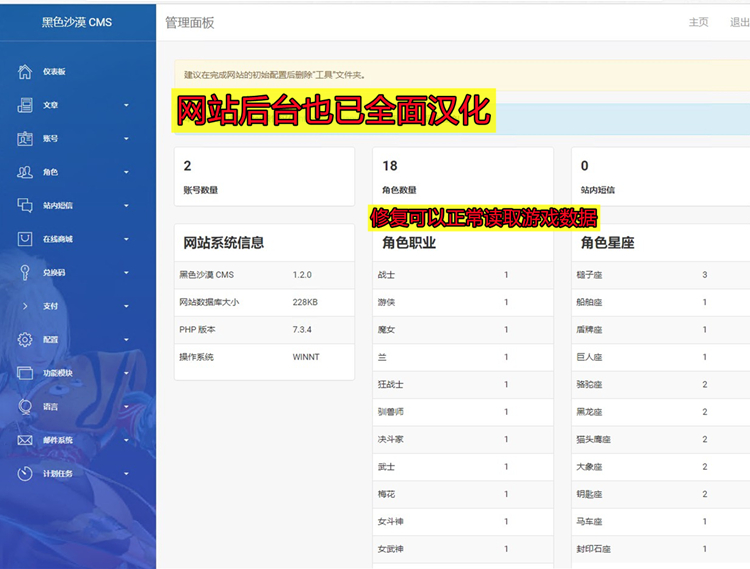Expand the 在线商城 dropdown caret

pyautogui.click(x=126, y=239)
